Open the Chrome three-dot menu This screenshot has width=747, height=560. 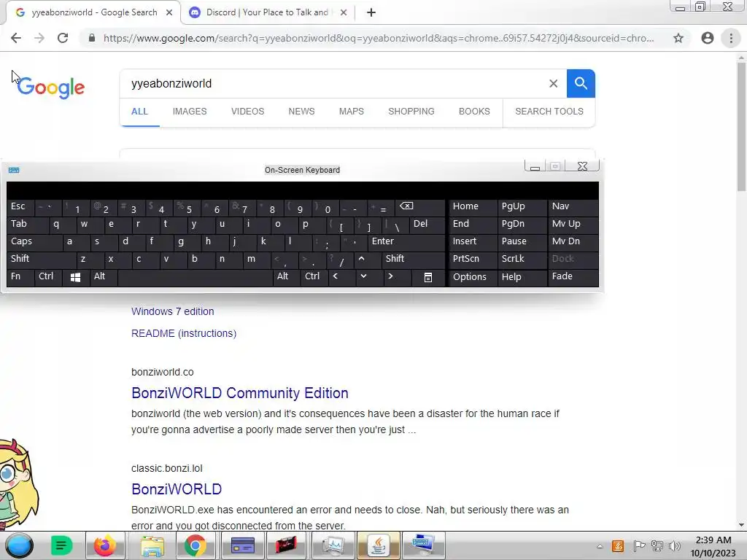tap(731, 38)
